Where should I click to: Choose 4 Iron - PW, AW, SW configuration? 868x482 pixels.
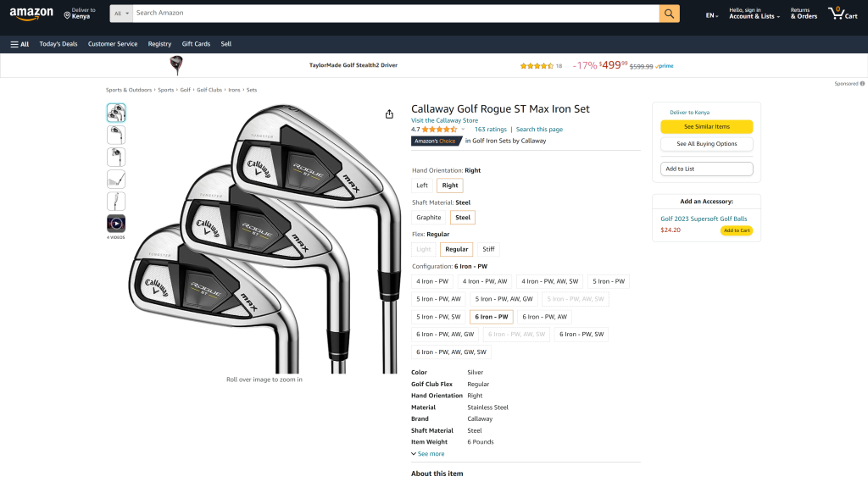549,282
